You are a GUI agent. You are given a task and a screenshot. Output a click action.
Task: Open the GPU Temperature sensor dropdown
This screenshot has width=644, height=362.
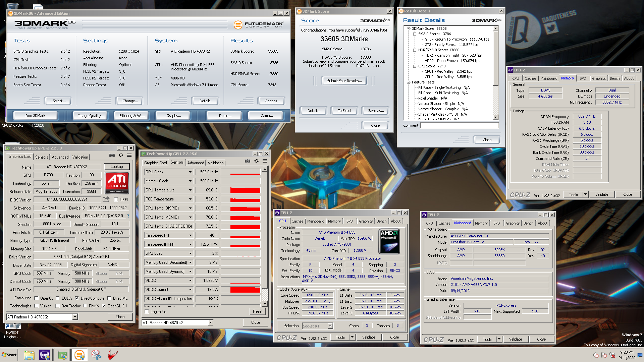pos(190,190)
